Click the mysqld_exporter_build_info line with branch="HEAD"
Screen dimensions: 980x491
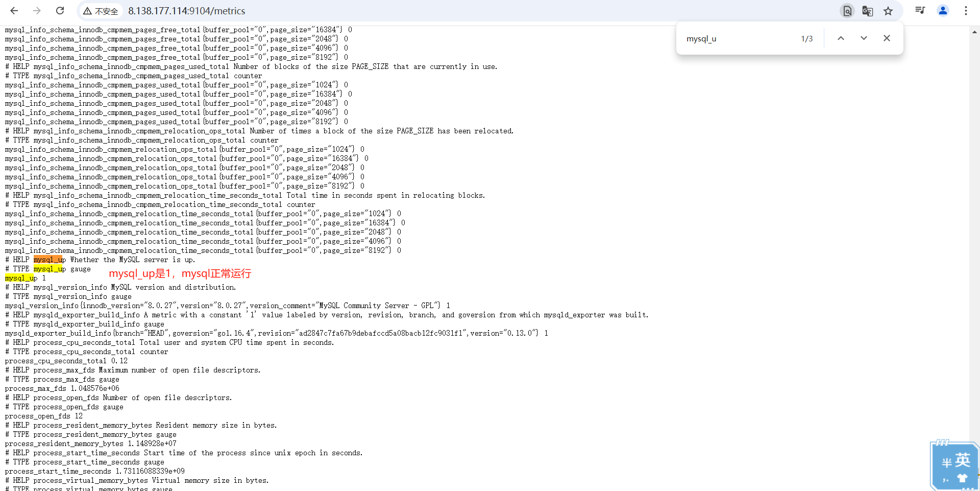(x=277, y=334)
